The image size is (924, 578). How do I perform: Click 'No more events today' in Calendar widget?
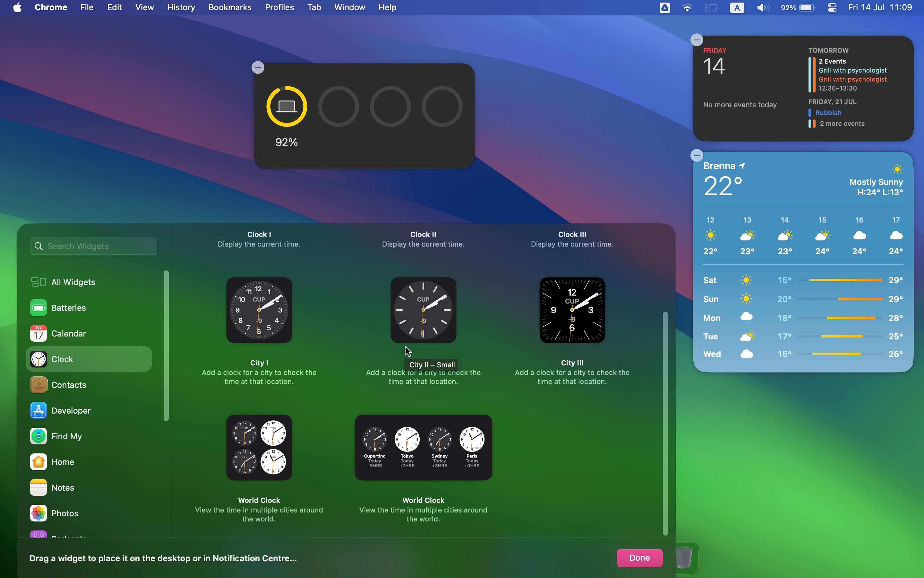740,105
